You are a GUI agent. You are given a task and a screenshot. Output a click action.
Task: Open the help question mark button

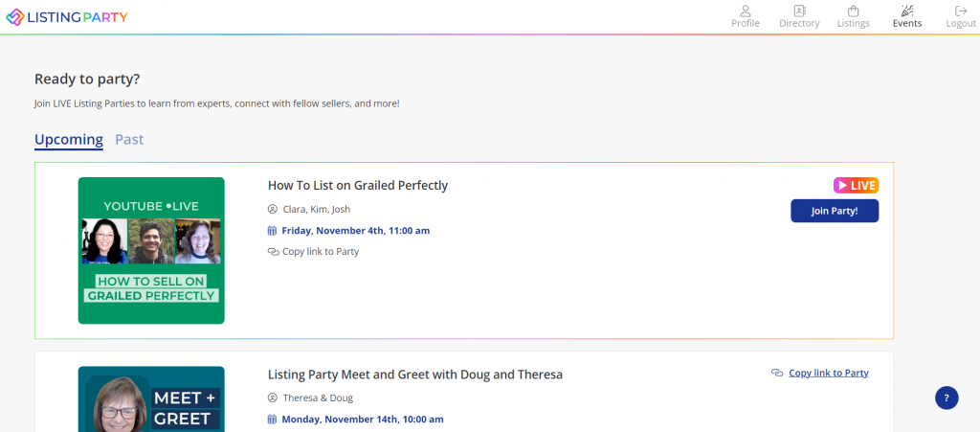click(947, 398)
